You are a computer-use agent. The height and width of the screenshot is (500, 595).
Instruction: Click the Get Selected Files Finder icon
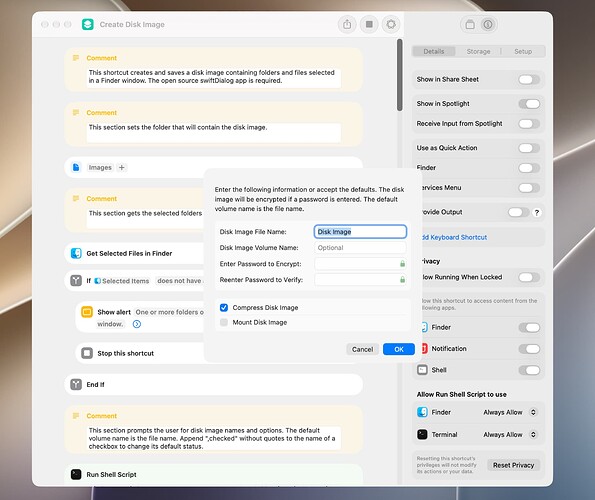76,253
